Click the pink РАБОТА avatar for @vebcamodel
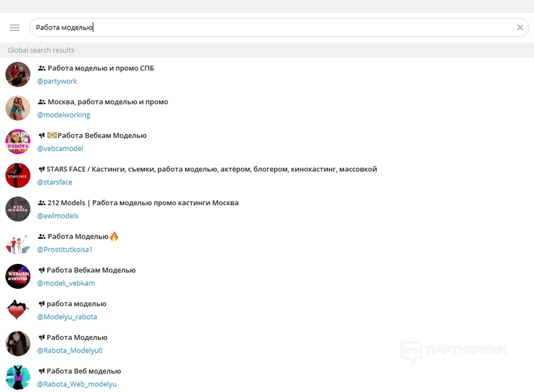Screen dimensions: 534x392 (x=18, y=142)
